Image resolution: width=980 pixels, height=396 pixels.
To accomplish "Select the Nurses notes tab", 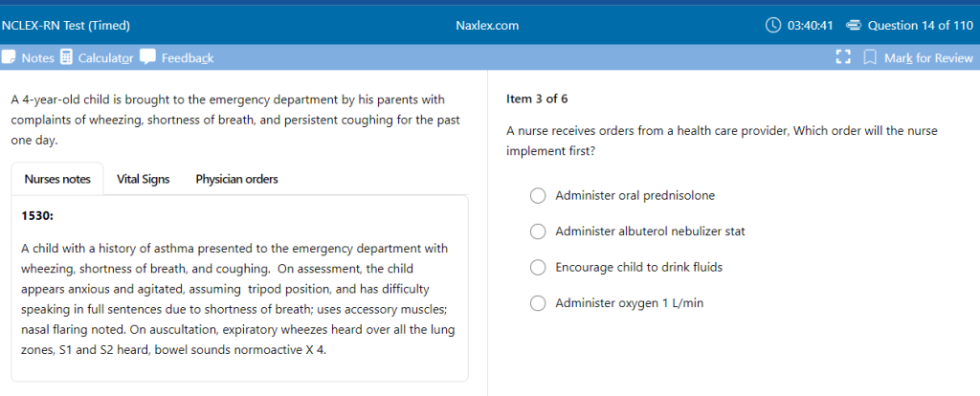I will point(57,179).
